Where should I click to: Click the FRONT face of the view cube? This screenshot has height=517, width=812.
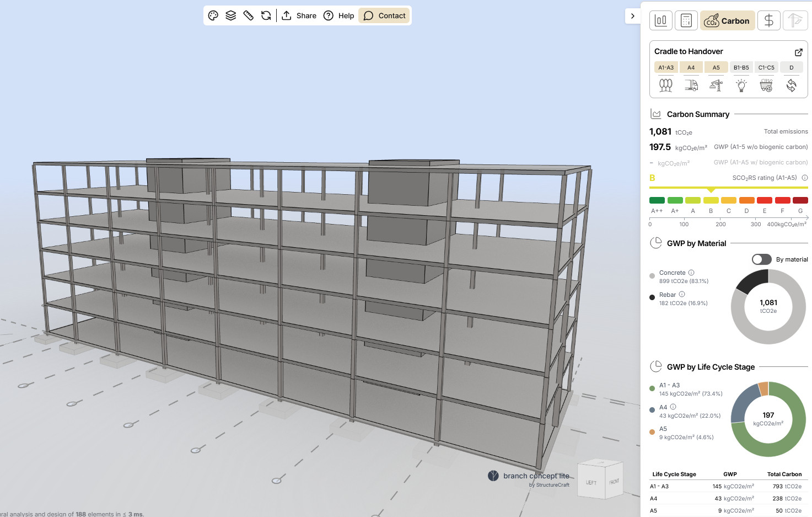(x=614, y=482)
